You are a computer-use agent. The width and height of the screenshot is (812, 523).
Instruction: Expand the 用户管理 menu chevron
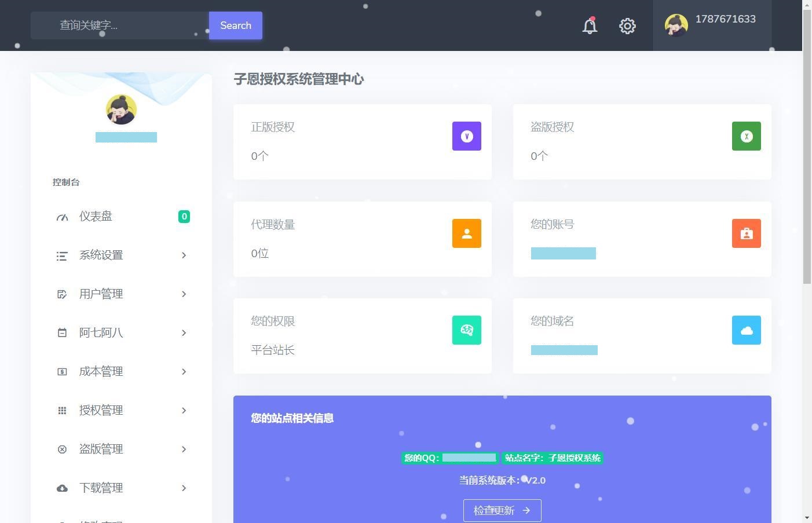click(184, 294)
